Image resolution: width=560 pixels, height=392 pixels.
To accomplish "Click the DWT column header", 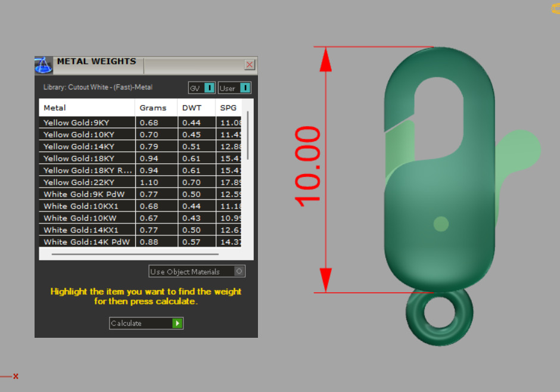I will [x=197, y=108].
